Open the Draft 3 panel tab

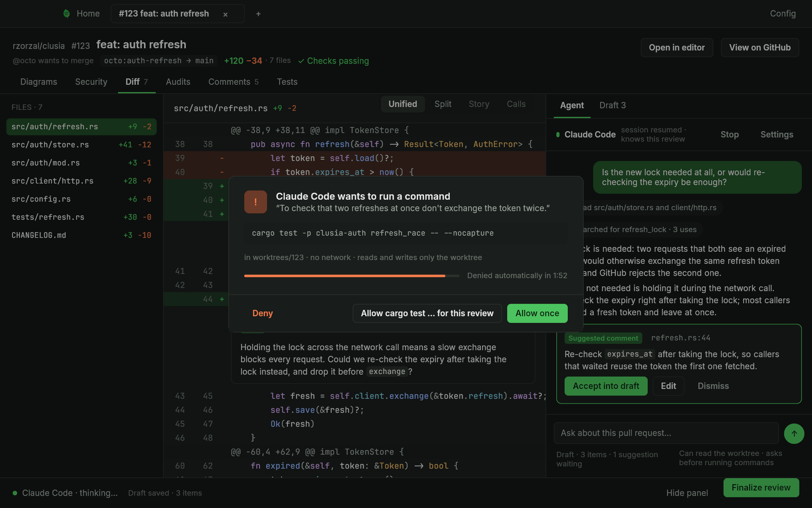point(612,105)
